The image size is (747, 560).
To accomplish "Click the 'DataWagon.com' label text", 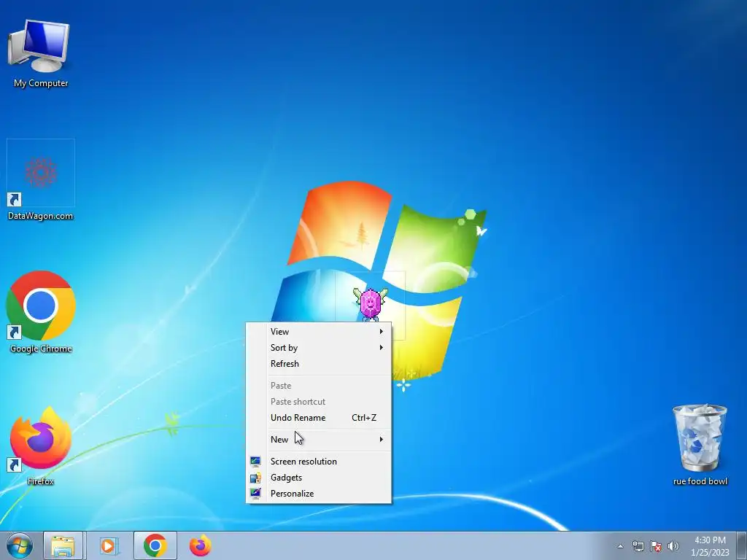I will tap(41, 216).
